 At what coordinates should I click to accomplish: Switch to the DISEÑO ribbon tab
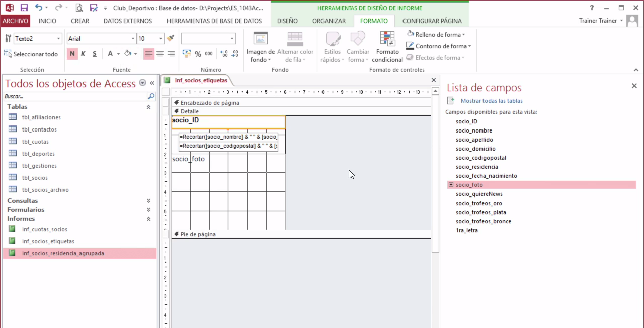click(x=287, y=21)
